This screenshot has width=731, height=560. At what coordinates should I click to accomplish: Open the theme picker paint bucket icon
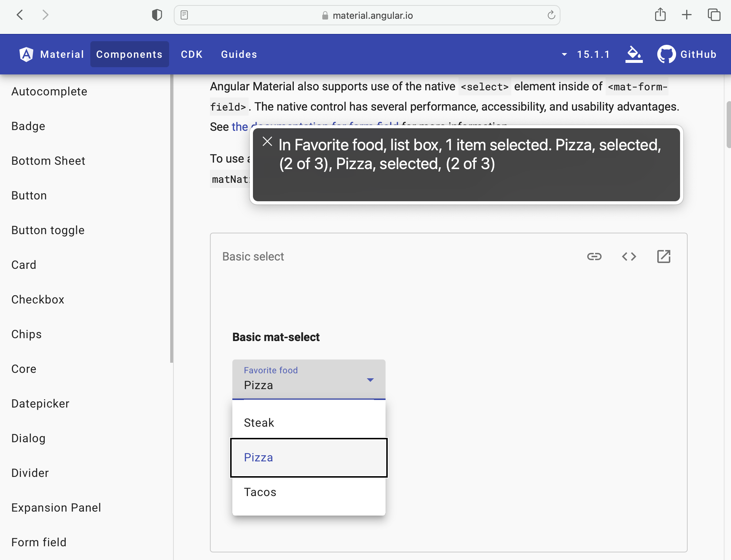click(x=635, y=54)
